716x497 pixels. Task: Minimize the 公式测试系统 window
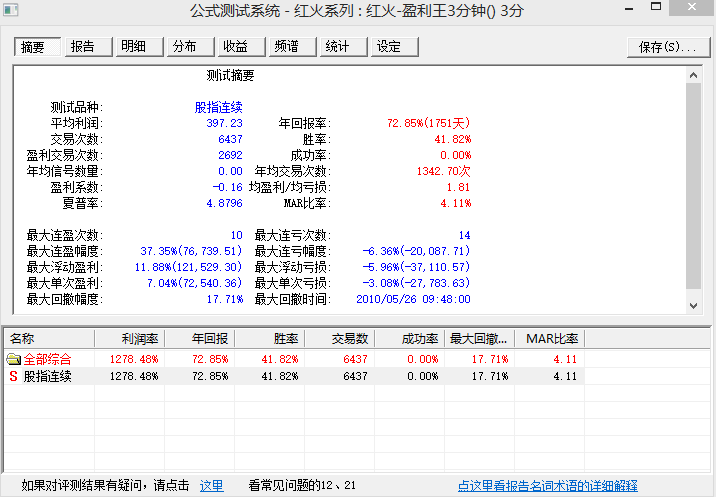click(x=629, y=9)
